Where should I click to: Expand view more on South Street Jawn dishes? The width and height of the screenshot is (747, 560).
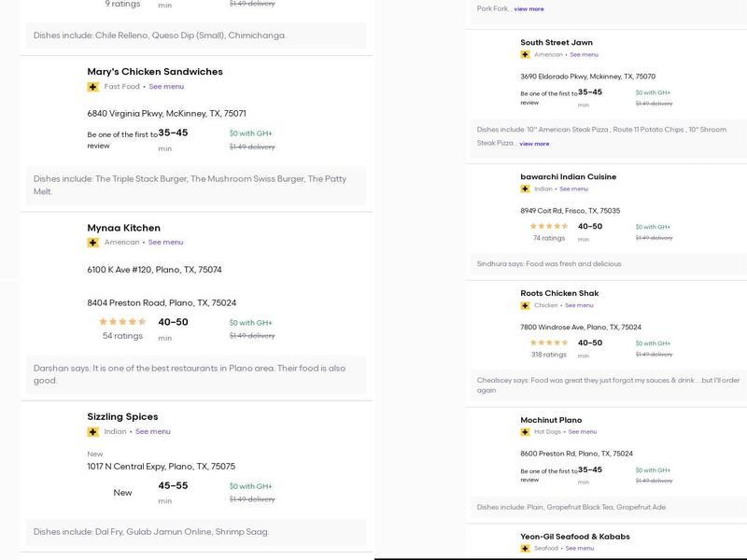tap(534, 144)
